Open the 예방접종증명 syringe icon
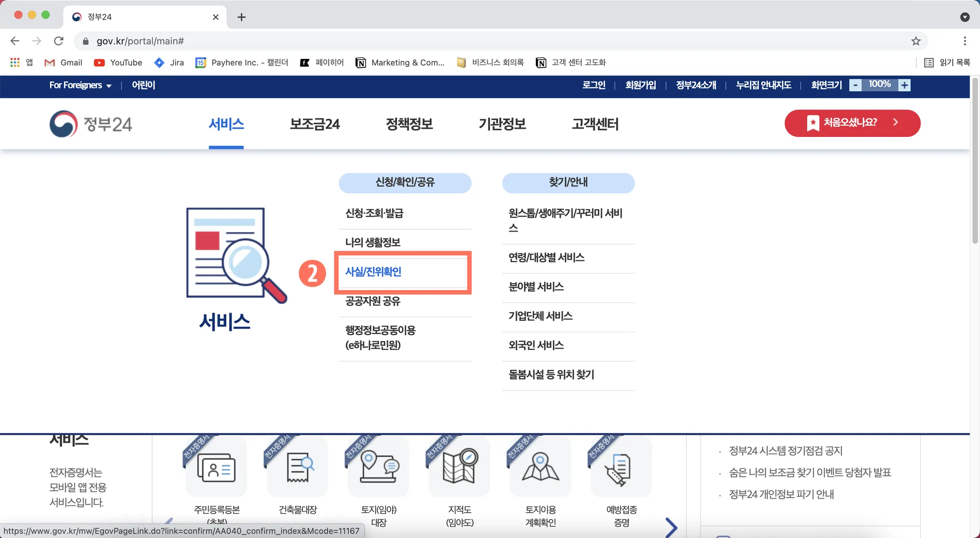The image size is (980, 538). [x=621, y=468]
